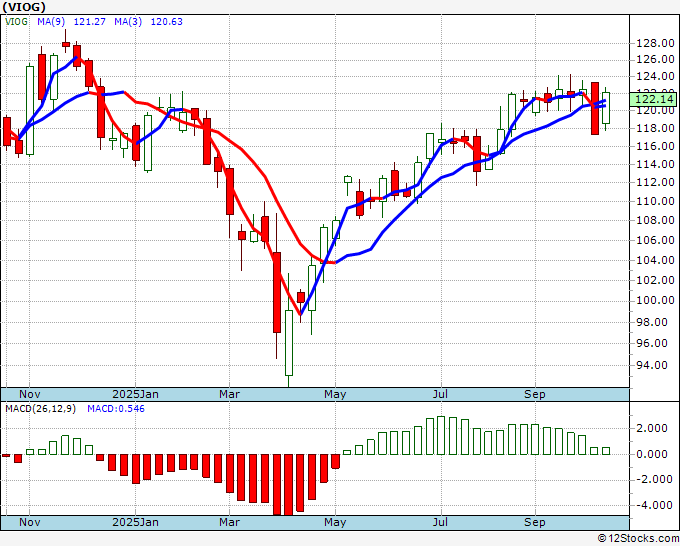This screenshot has height=546, width=680.
Task: Click the MA(9) legend label
Action: (x=51, y=22)
